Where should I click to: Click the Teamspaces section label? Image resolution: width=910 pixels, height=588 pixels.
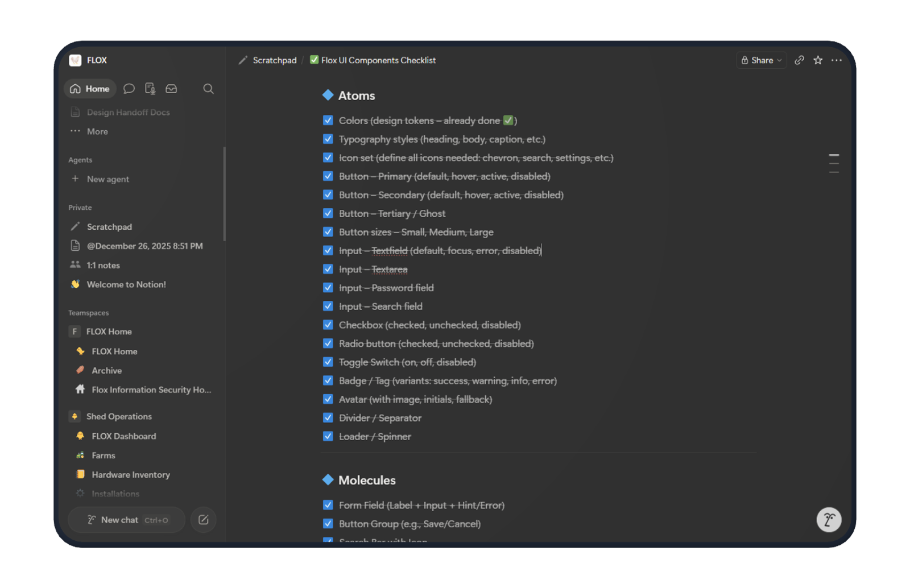(89, 313)
